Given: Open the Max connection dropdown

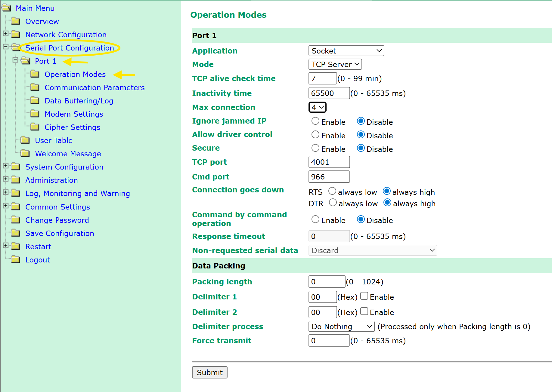Looking at the screenshot, I should 318,107.
